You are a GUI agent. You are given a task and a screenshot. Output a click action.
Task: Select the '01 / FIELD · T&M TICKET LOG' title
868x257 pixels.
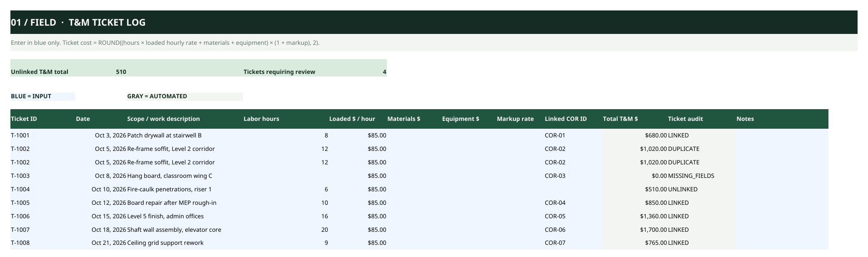point(78,22)
